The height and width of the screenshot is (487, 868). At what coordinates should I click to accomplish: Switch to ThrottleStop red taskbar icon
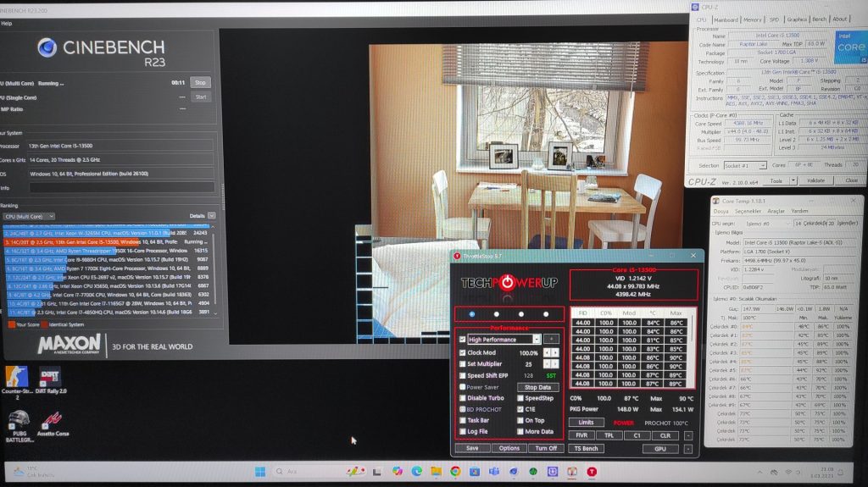[x=592, y=472]
